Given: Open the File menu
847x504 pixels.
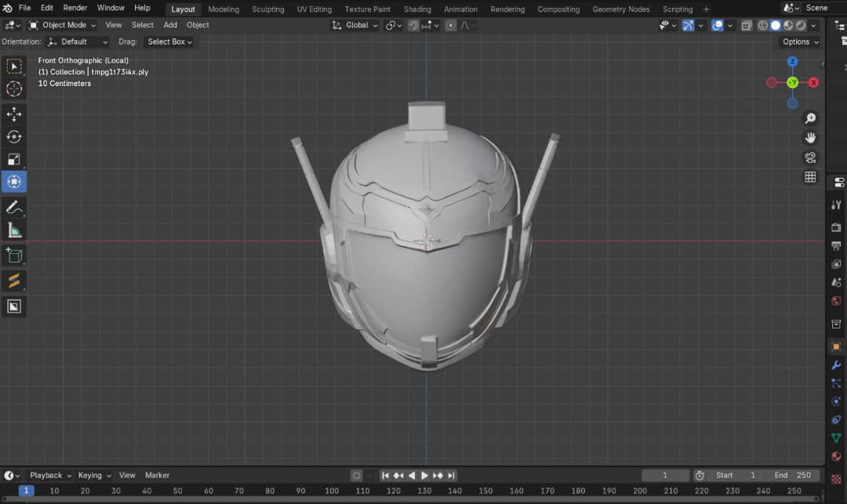Looking at the screenshot, I should [x=25, y=8].
